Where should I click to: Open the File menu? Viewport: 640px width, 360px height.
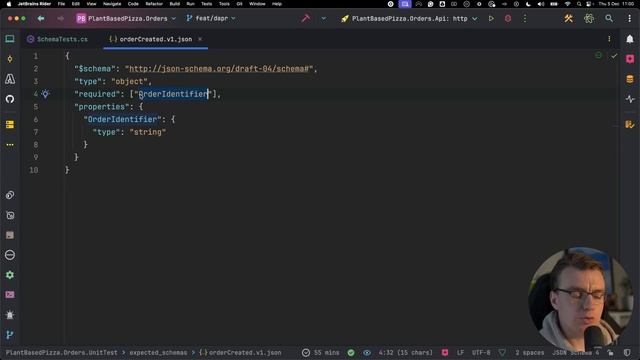tap(61, 4)
